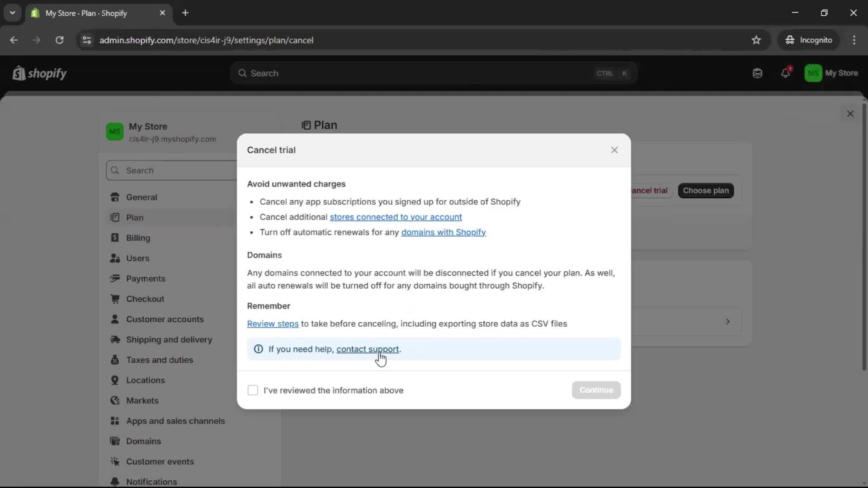
Task: Click the Locations pin icon
Action: click(115, 380)
